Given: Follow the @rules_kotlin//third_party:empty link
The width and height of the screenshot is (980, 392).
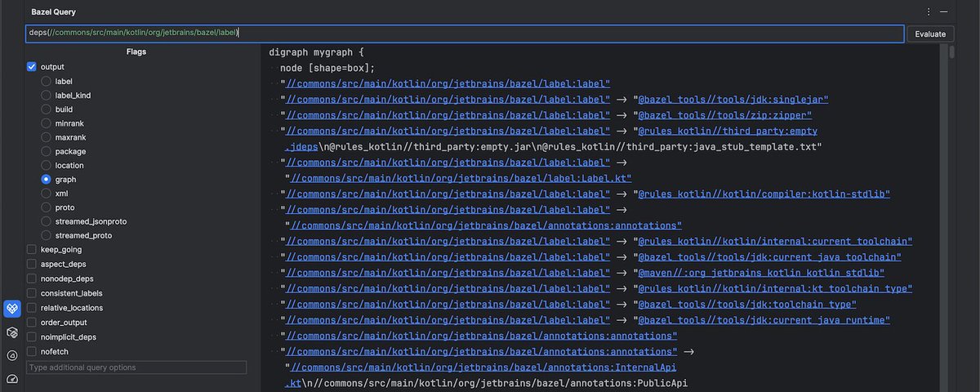Looking at the screenshot, I should click(728, 131).
